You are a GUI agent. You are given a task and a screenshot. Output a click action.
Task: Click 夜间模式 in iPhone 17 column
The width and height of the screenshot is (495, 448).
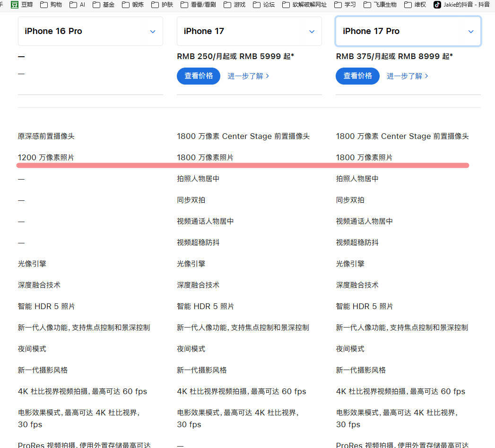pos(191,349)
